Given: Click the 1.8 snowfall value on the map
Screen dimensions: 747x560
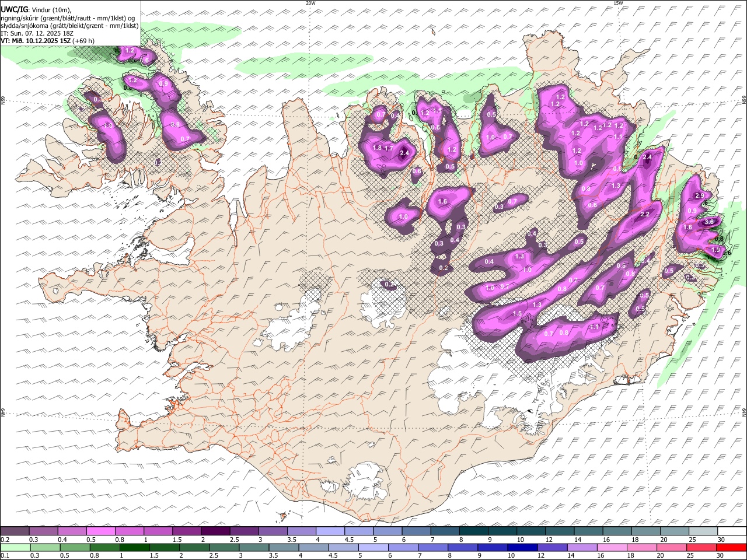Looking at the screenshot, I should 377,148.
